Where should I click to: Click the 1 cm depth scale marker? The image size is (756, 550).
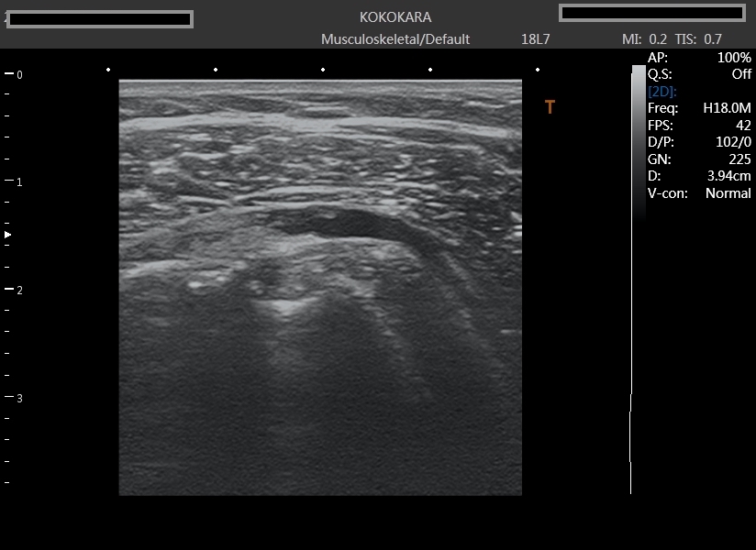[x=14, y=181]
